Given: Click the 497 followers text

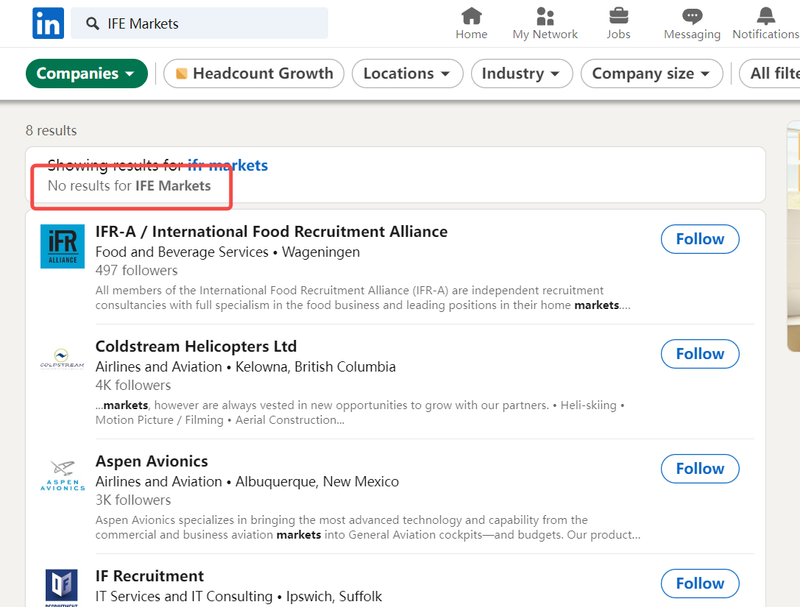Looking at the screenshot, I should point(136,270).
